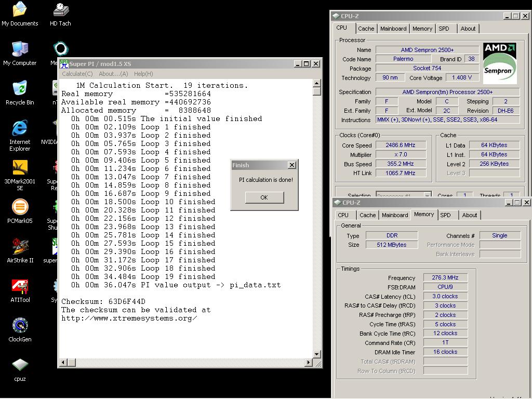Launch PCMark05 desktop shortcut
The image size is (532, 399).
point(20,211)
